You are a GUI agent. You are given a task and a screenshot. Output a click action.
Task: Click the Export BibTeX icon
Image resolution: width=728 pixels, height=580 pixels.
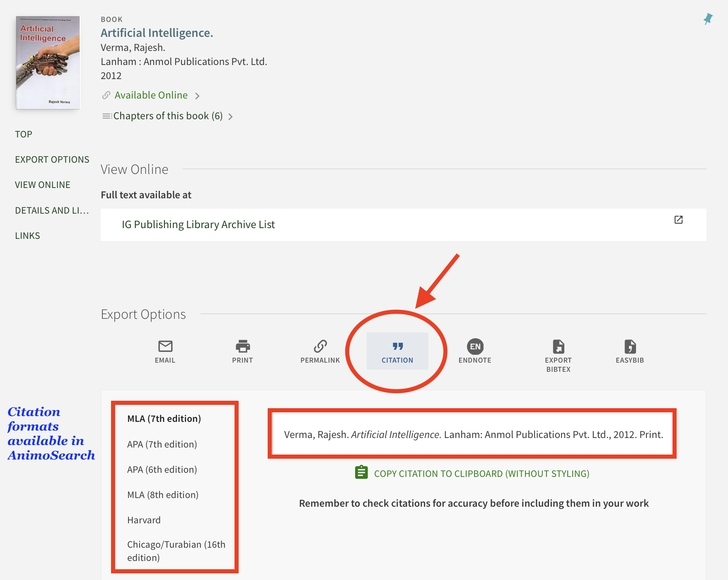558,347
